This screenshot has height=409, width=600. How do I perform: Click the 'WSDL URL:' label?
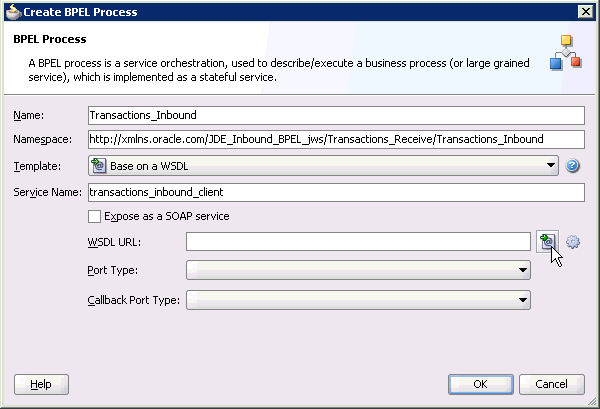114,242
